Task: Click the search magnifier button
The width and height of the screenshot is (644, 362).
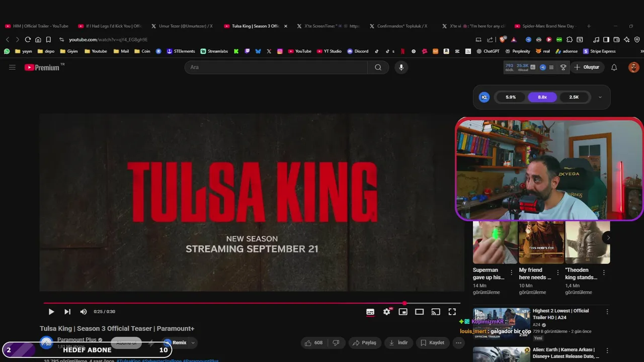Action: click(378, 67)
